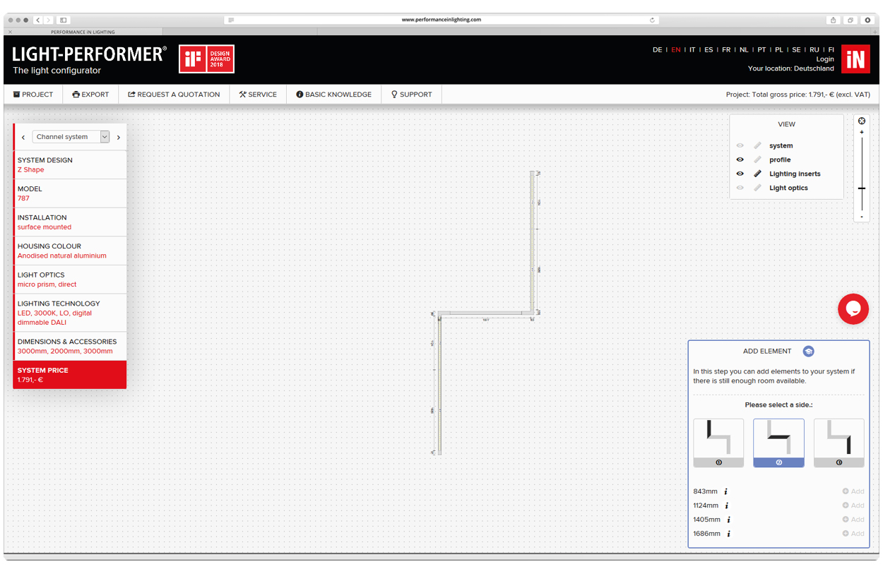Click browser back arrow
883x588 pixels.
tap(38, 20)
